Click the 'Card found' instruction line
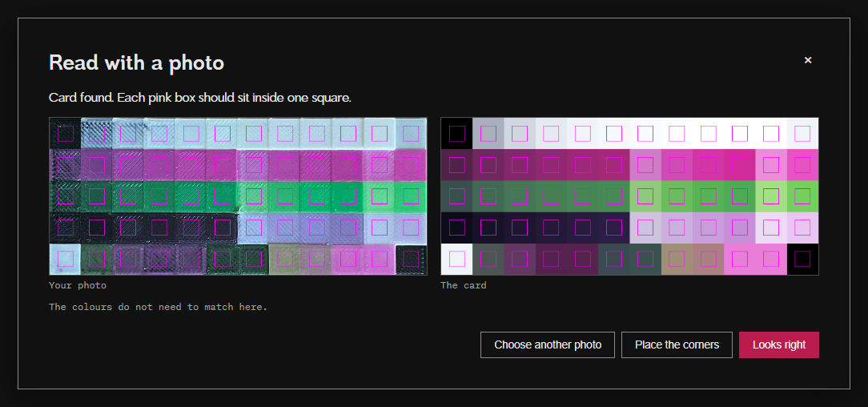868x407 pixels. click(x=200, y=98)
